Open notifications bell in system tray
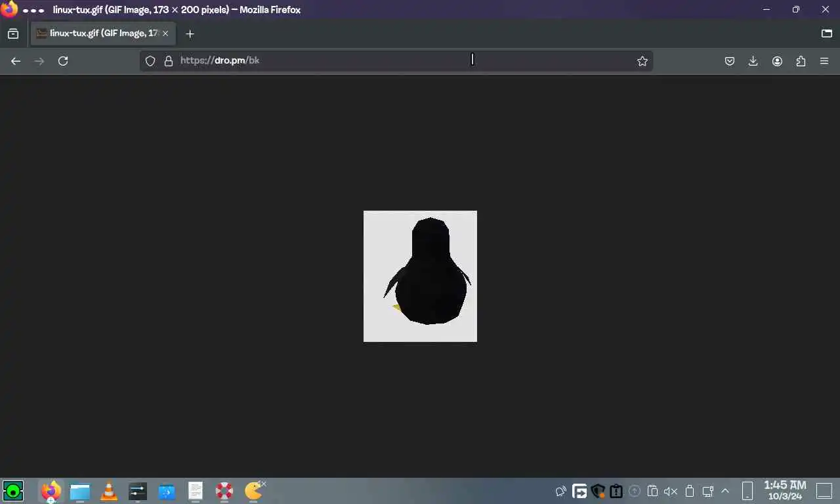840x504 pixels. tap(561, 491)
